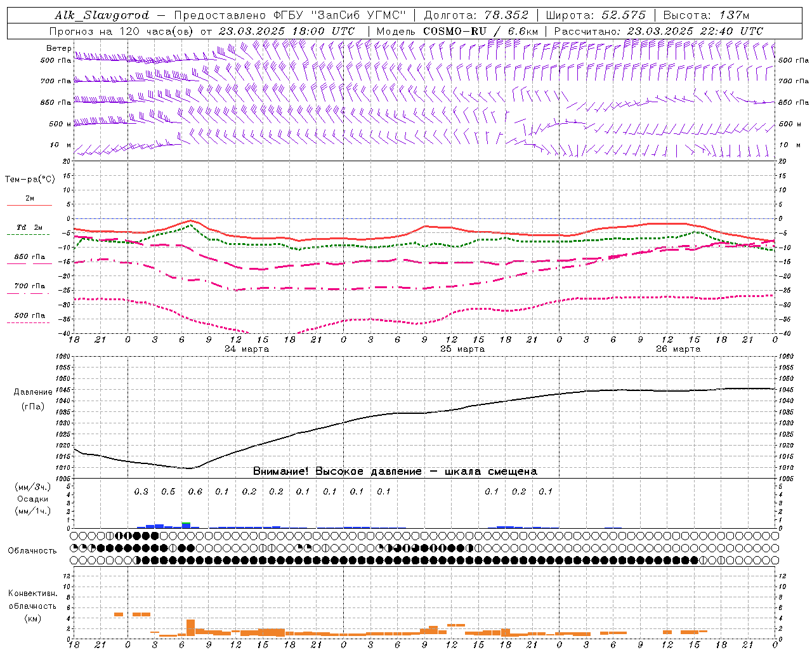Click the (мм/3ч.) units label
Screen dimensions: 812x650
(x=33, y=487)
